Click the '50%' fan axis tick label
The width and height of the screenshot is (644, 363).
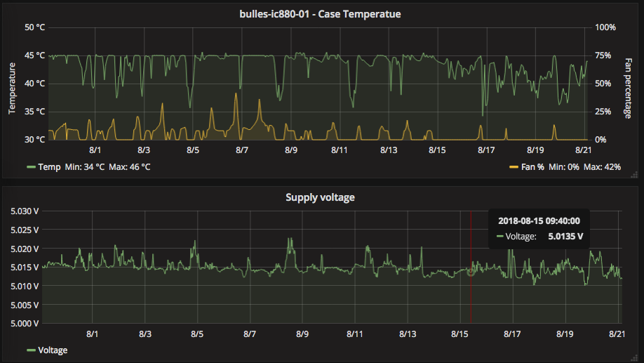(x=603, y=84)
